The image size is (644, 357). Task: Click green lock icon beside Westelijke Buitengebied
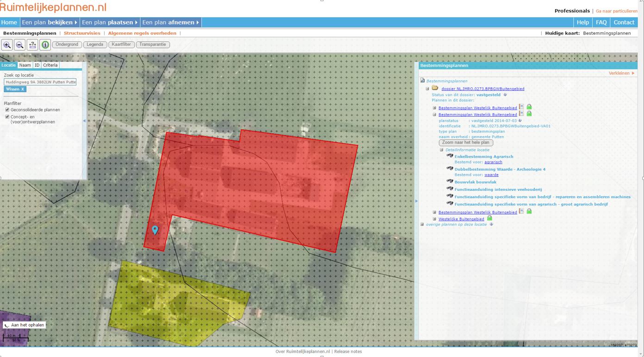click(x=489, y=218)
